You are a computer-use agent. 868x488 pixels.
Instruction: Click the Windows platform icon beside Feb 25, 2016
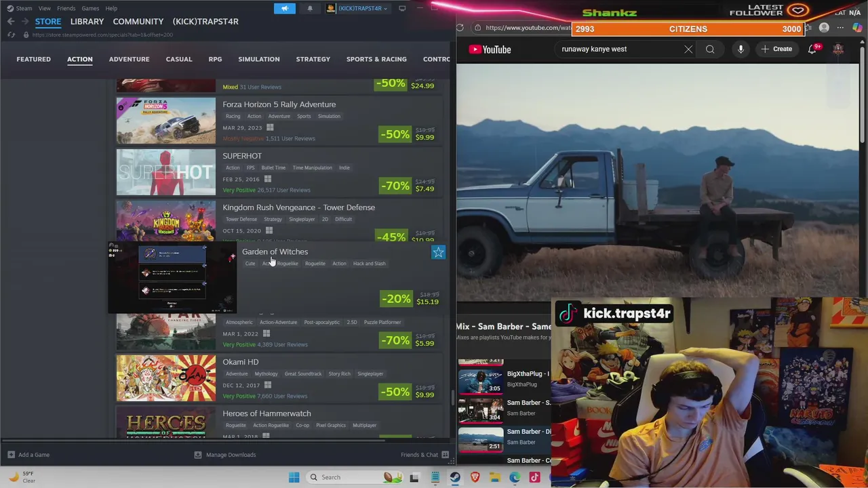[x=267, y=179]
